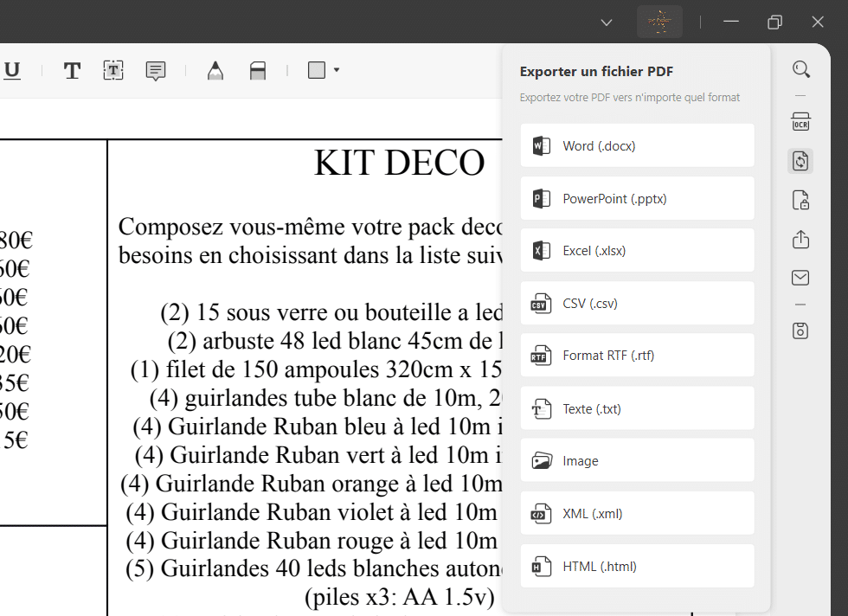Select the Text comment tool

(72, 70)
